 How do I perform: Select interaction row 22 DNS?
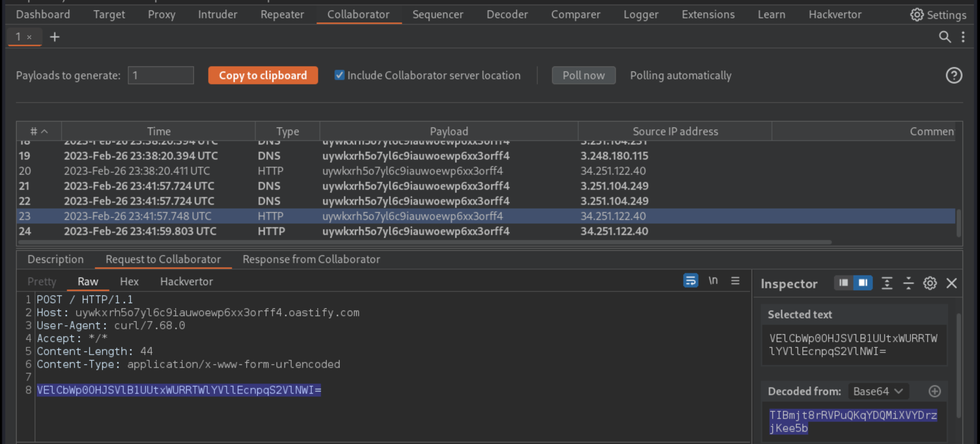pyautogui.click(x=486, y=201)
